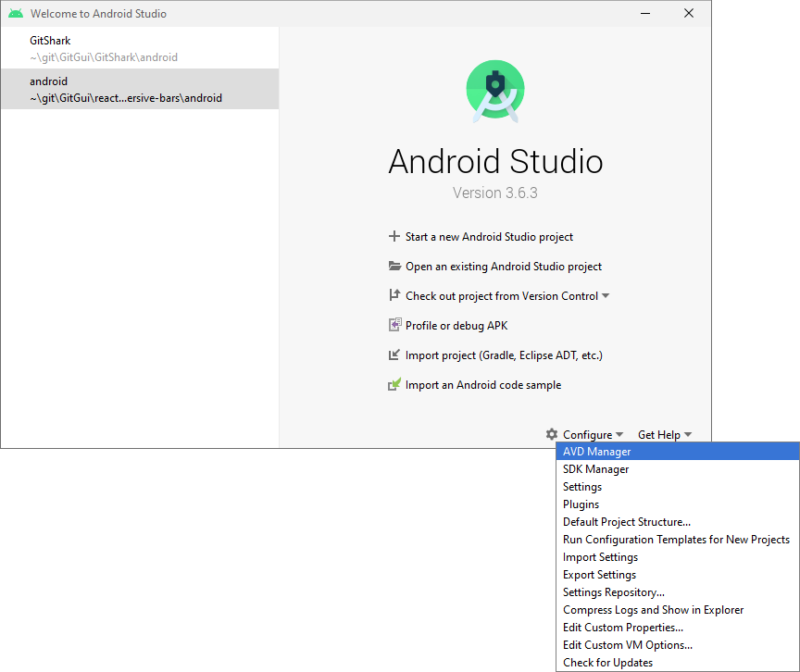Open Run Configuration Templates for New Projects

click(x=678, y=540)
